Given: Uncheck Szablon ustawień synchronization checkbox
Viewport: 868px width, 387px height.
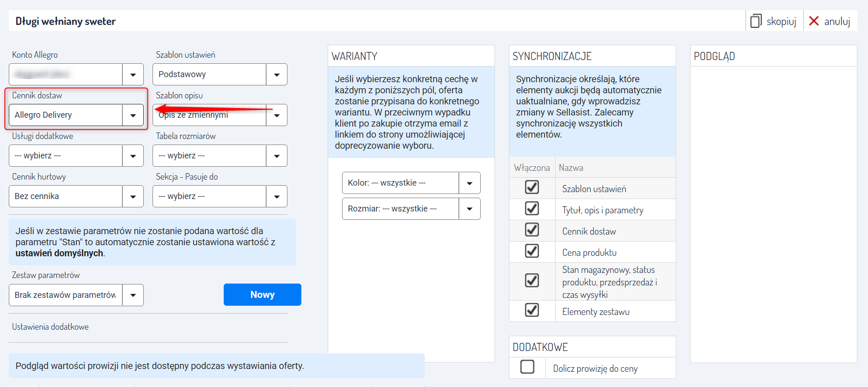Looking at the screenshot, I should pyautogui.click(x=532, y=187).
